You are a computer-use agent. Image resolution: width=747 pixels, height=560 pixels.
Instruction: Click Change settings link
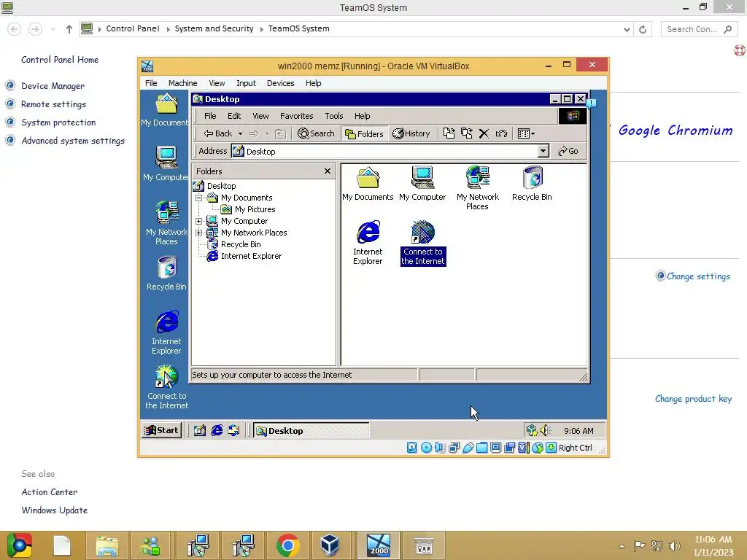(x=698, y=276)
